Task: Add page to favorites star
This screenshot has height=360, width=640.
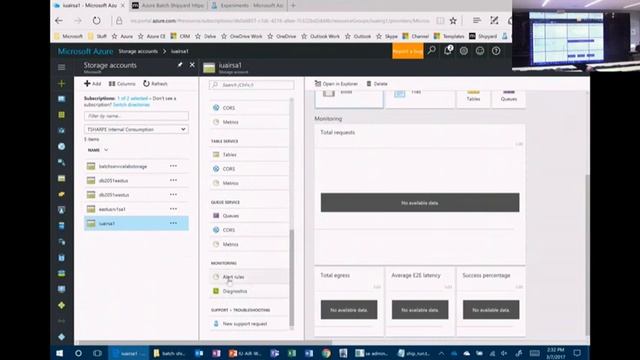Action: [x=453, y=20]
